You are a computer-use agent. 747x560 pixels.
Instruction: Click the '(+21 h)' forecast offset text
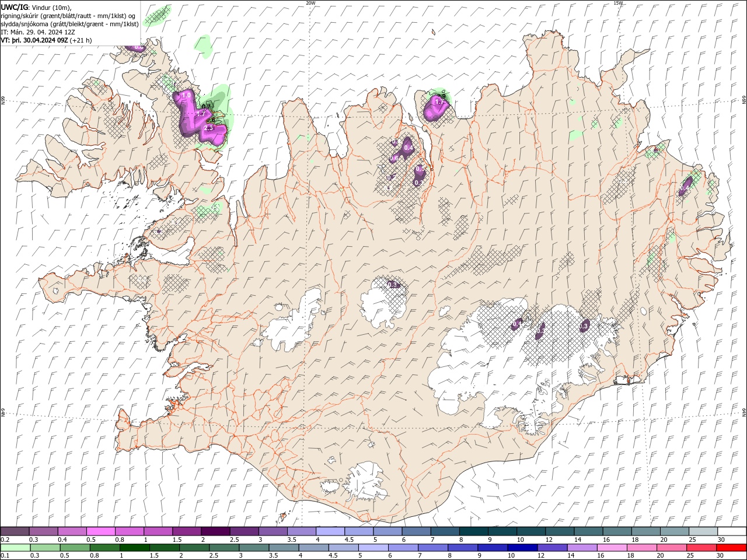point(81,40)
